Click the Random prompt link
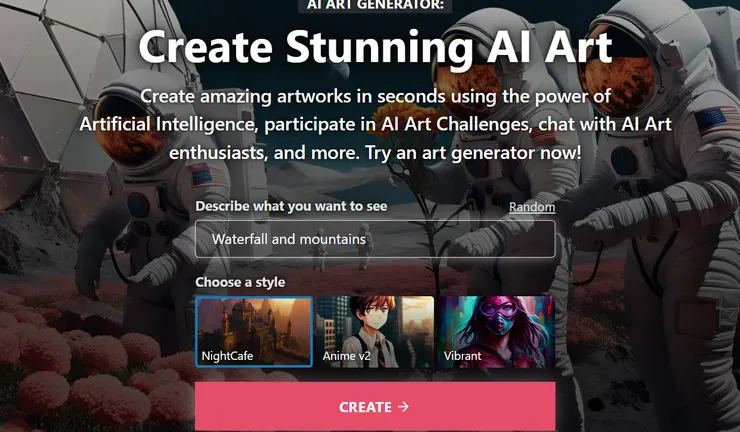 (532, 207)
